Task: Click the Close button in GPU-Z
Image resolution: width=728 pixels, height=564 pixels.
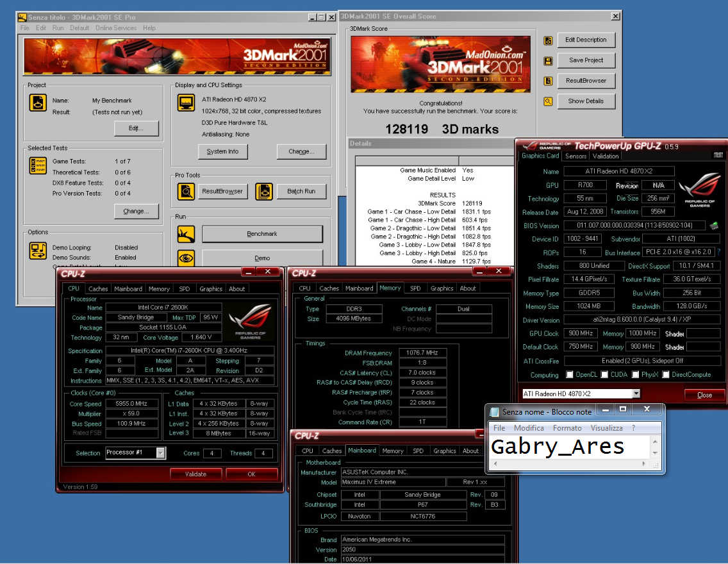Action: click(x=704, y=395)
